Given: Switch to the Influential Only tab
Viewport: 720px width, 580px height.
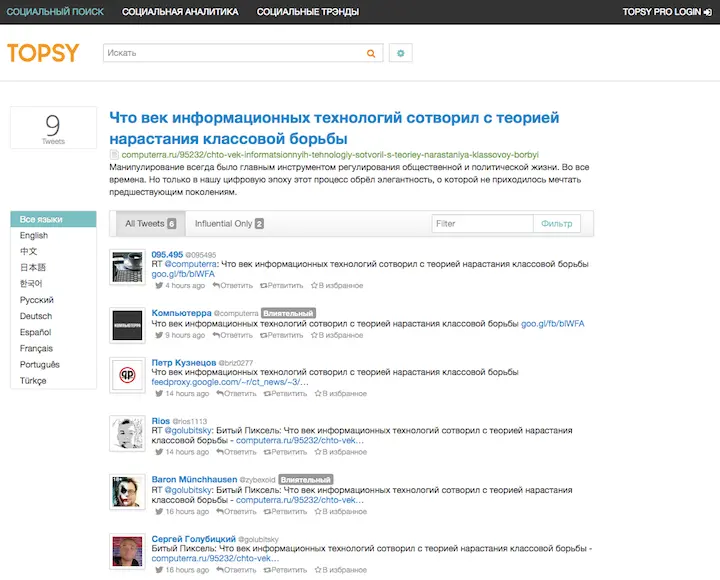Looking at the screenshot, I should 229,224.
